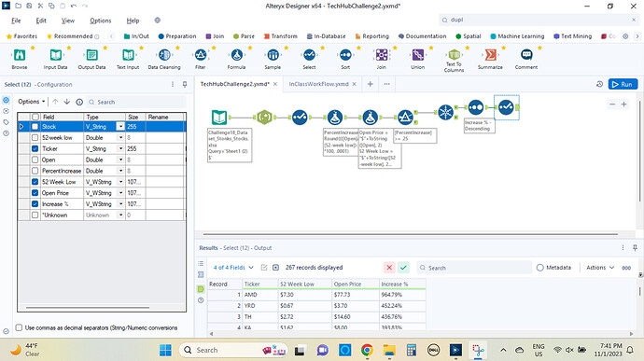Check the PercentIncrease field checkbox
Viewport: 644px width, 361px height.
pos(35,171)
